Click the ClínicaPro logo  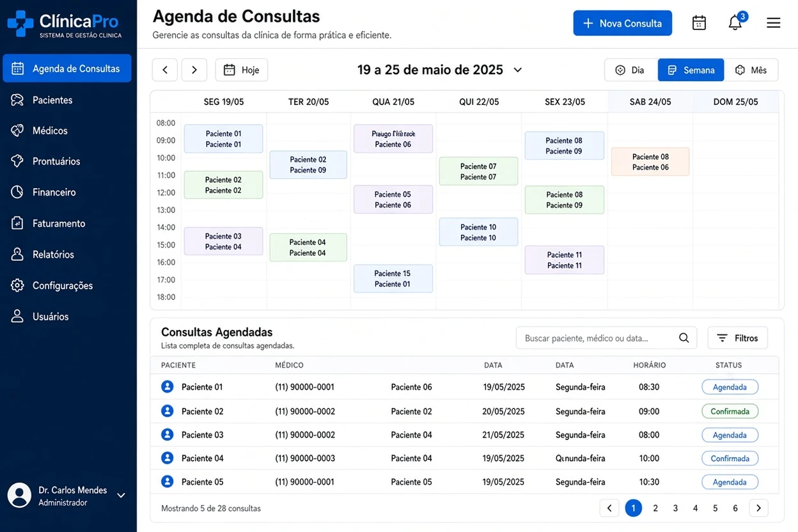pyautogui.click(x=64, y=24)
